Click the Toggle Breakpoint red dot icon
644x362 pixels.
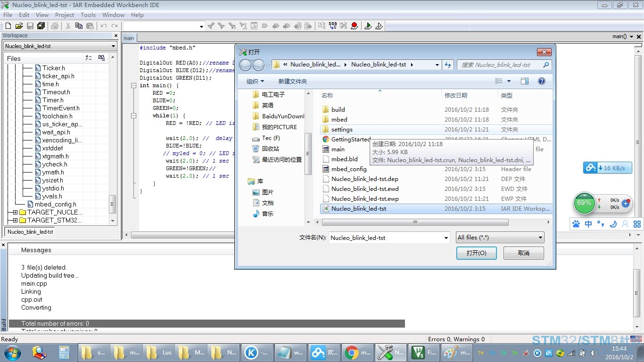pyautogui.click(x=355, y=26)
